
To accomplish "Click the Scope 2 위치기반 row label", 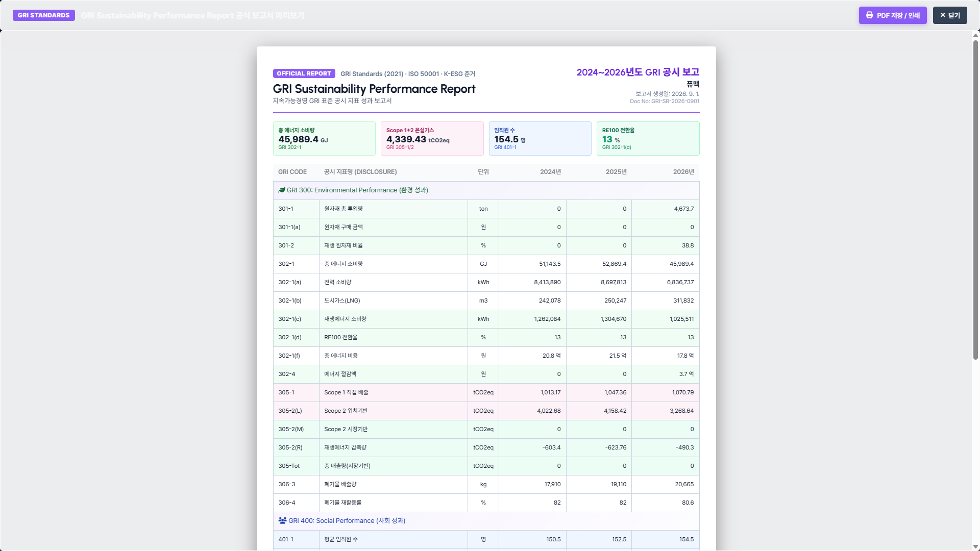I will click(346, 411).
